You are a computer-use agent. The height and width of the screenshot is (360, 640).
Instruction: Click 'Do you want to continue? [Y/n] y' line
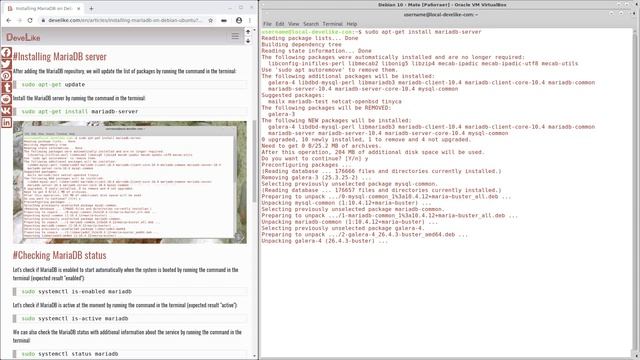coord(315,158)
